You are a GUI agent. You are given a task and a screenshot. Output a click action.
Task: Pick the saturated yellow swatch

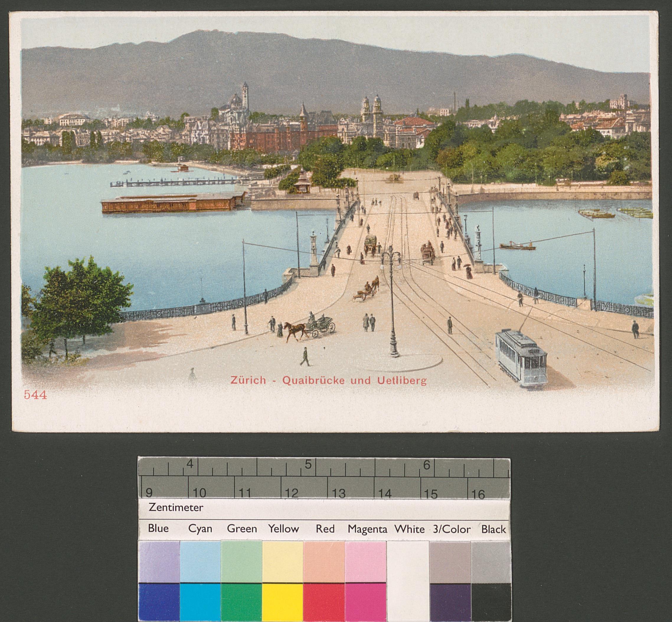point(283,603)
